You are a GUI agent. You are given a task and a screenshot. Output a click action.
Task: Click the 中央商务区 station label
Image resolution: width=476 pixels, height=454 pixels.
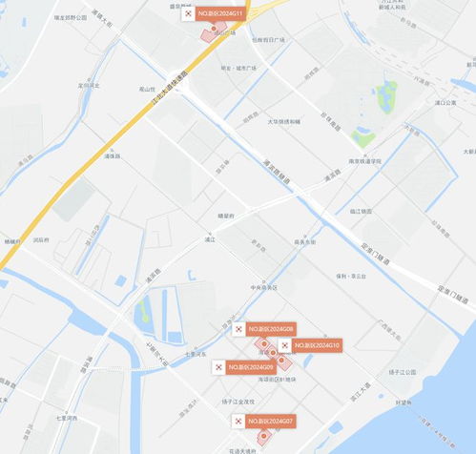pos(263,288)
